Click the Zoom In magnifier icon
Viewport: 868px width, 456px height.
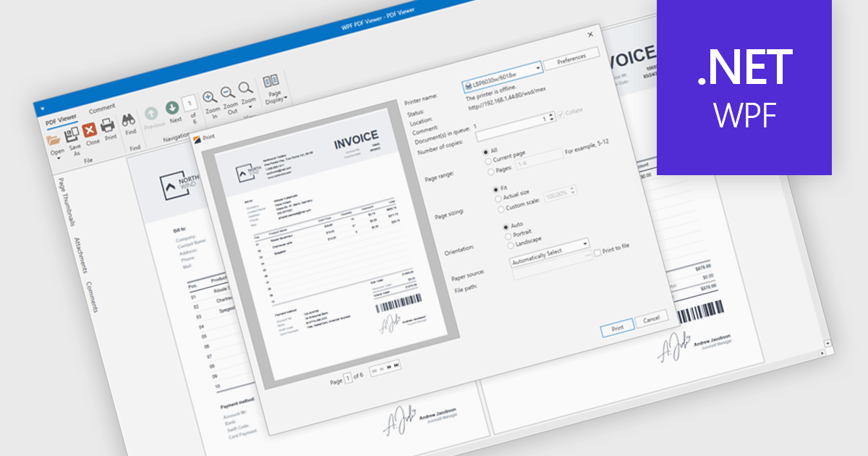[x=208, y=97]
